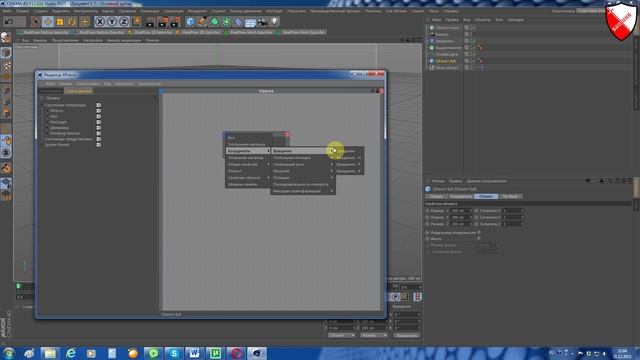
Task: Toggle the Y axis lock button
Action: 112,21
